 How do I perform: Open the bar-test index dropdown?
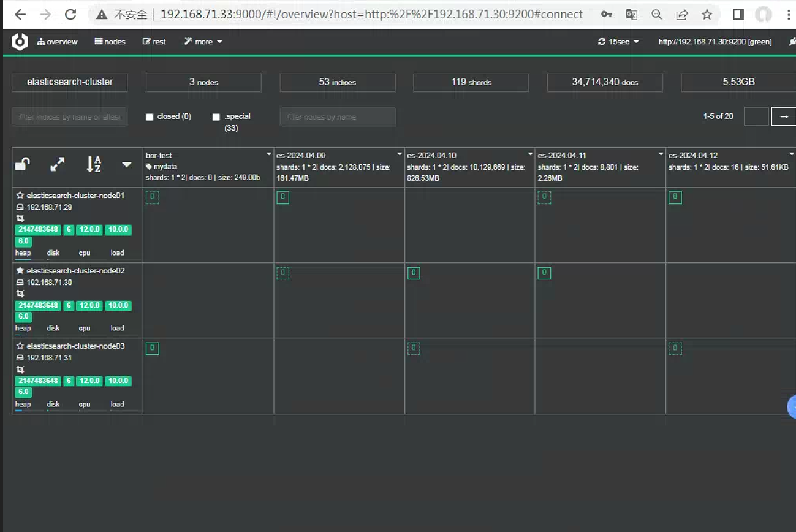point(268,154)
